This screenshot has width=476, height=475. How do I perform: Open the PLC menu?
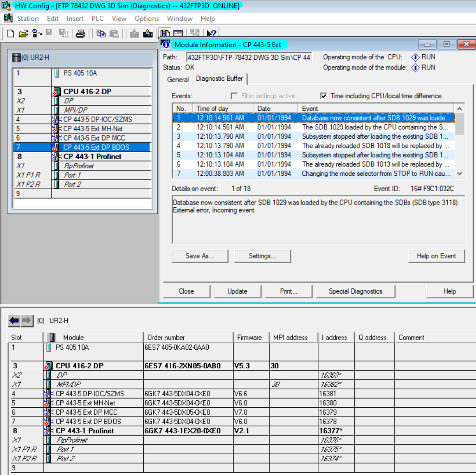97,19
